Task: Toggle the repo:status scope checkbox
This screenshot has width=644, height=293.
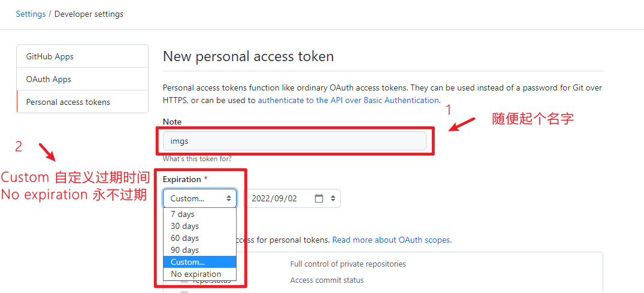Action: (x=185, y=280)
